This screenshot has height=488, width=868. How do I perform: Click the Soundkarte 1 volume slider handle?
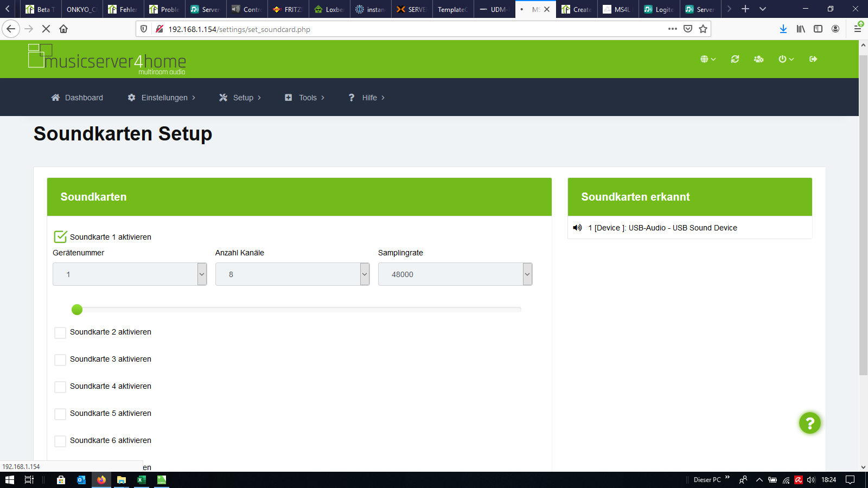pyautogui.click(x=77, y=310)
